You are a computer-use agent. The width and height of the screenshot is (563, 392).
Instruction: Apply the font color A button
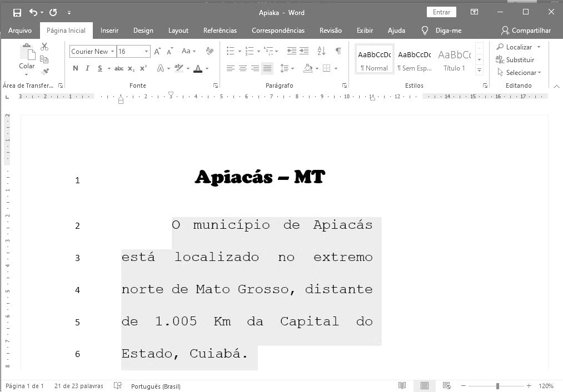198,68
